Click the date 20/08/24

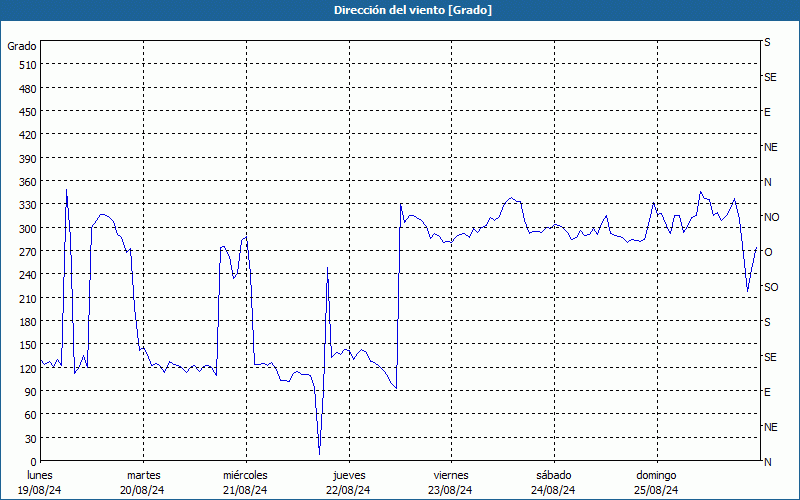142,490
